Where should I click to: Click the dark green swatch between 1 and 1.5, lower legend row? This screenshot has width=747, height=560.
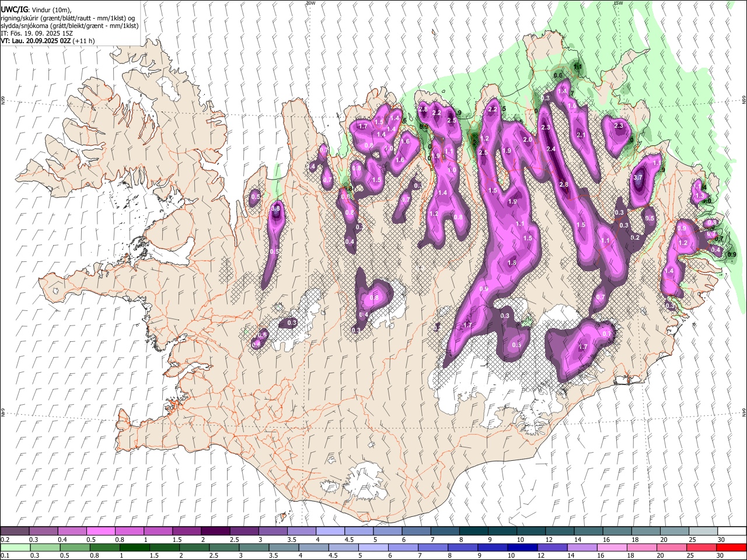(134, 548)
